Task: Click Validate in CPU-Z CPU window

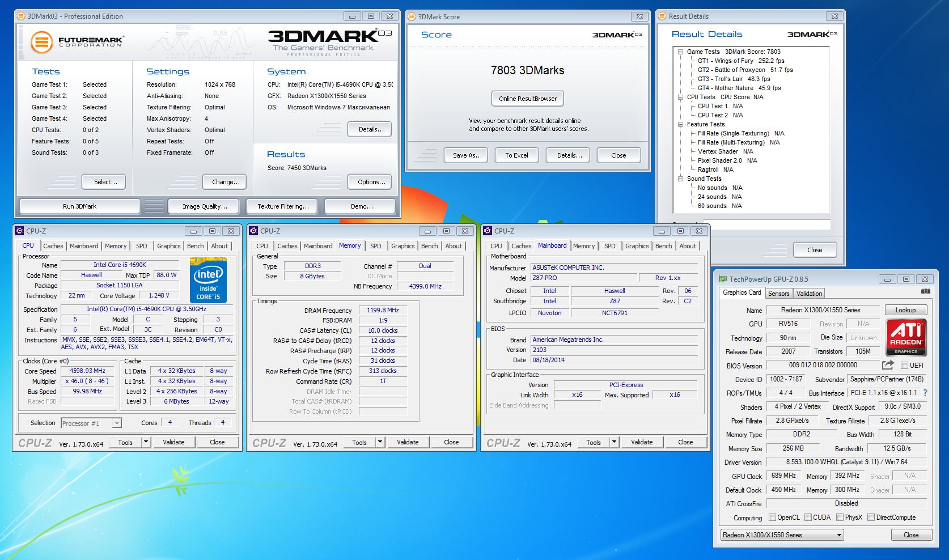Action: click(173, 442)
